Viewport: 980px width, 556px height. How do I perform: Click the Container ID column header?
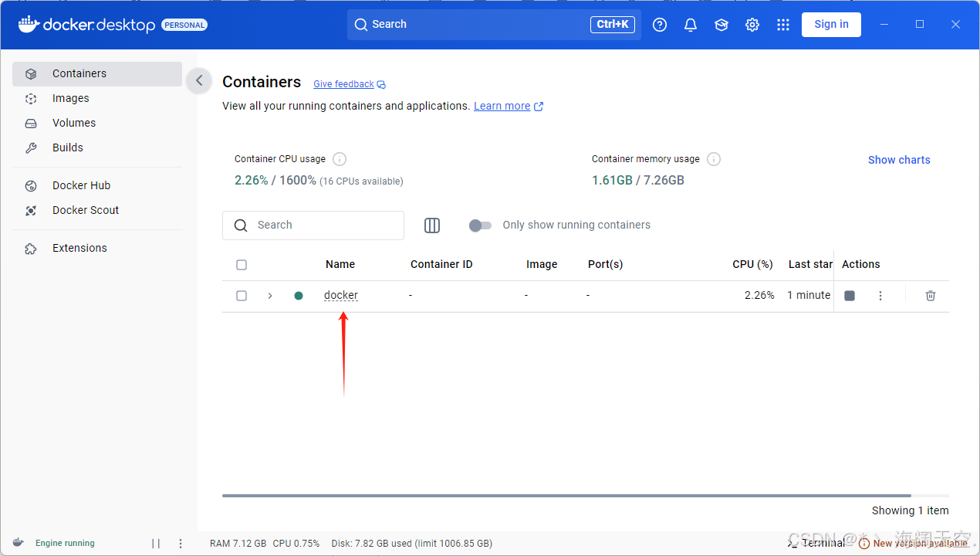click(x=441, y=265)
